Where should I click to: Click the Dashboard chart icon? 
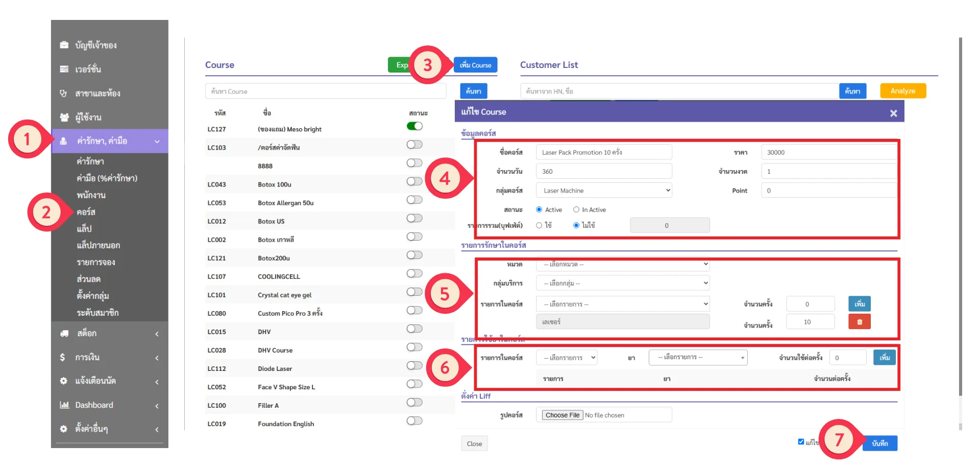click(x=64, y=405)
